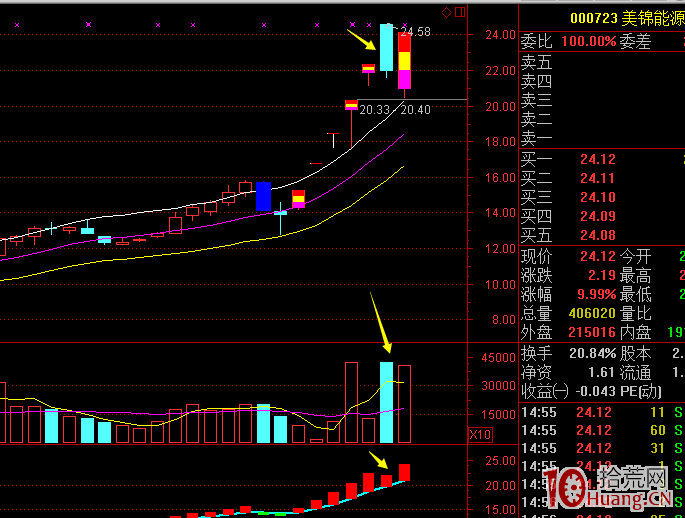Click the 8.00 price axis label
The height and width of the screenshot is (518, 685).
(504, 320)
